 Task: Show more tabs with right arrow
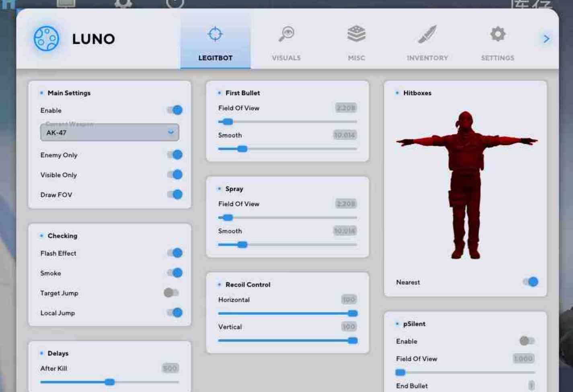pos(546,39)
